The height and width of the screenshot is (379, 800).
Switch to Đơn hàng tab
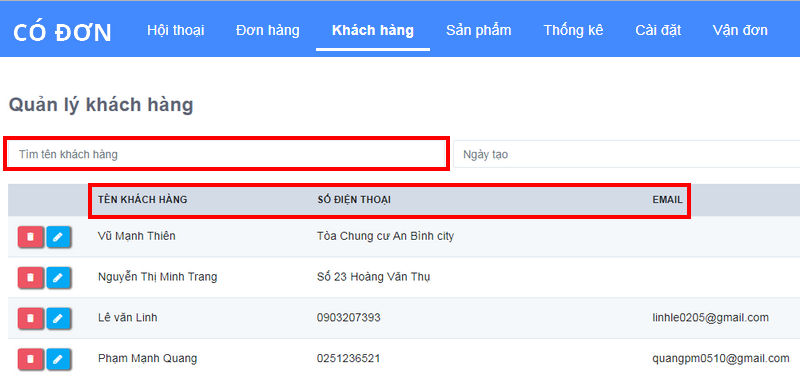tap(267, 30)
